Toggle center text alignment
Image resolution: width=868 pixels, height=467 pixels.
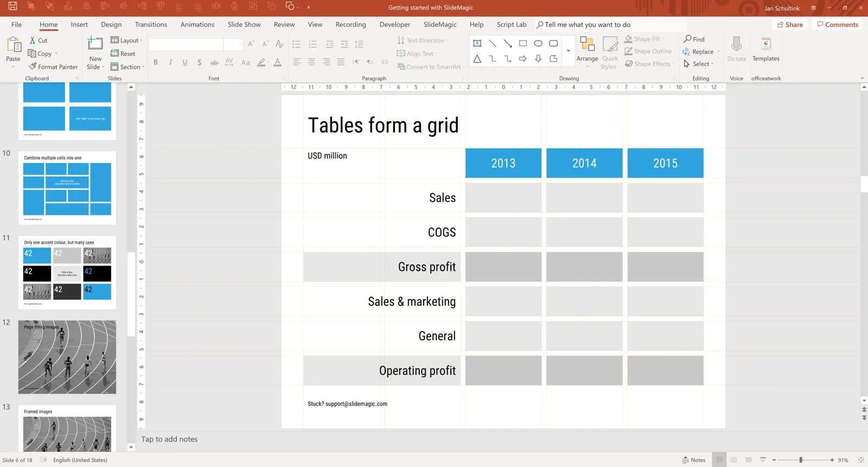coord(311,62)
